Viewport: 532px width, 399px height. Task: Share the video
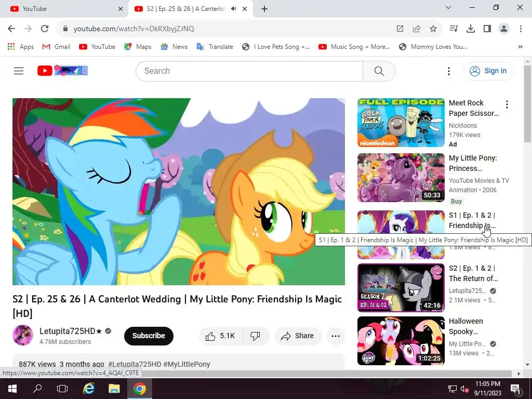(x=298, y=336)
